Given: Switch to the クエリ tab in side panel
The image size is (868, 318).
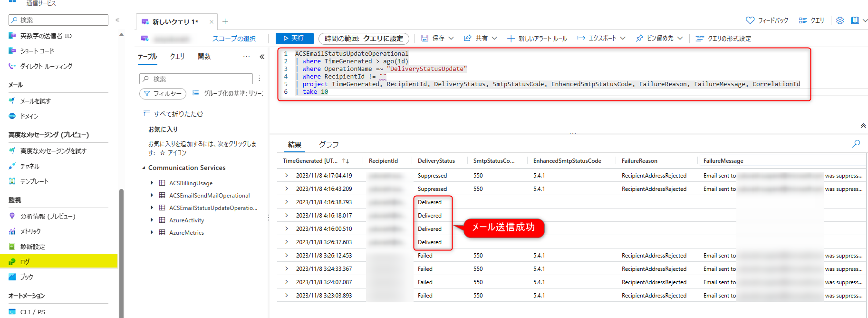Looking at the screenshot, I should pos(177,57).
